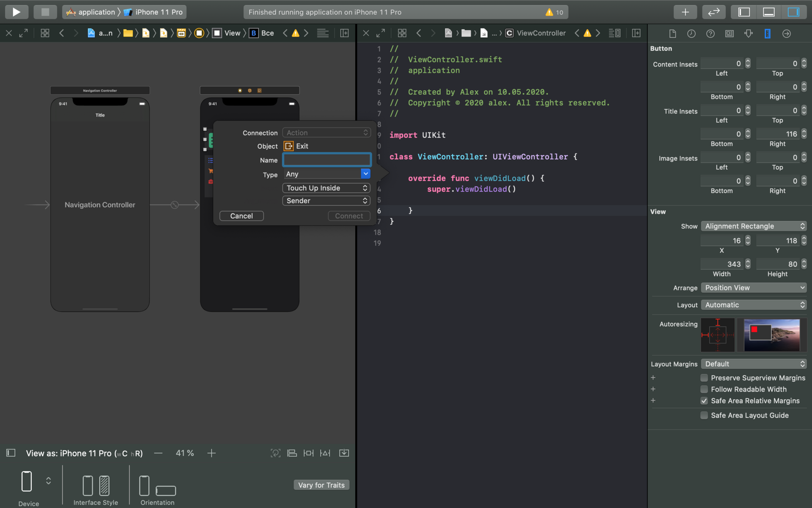Click the Connect button

point(349,216)
